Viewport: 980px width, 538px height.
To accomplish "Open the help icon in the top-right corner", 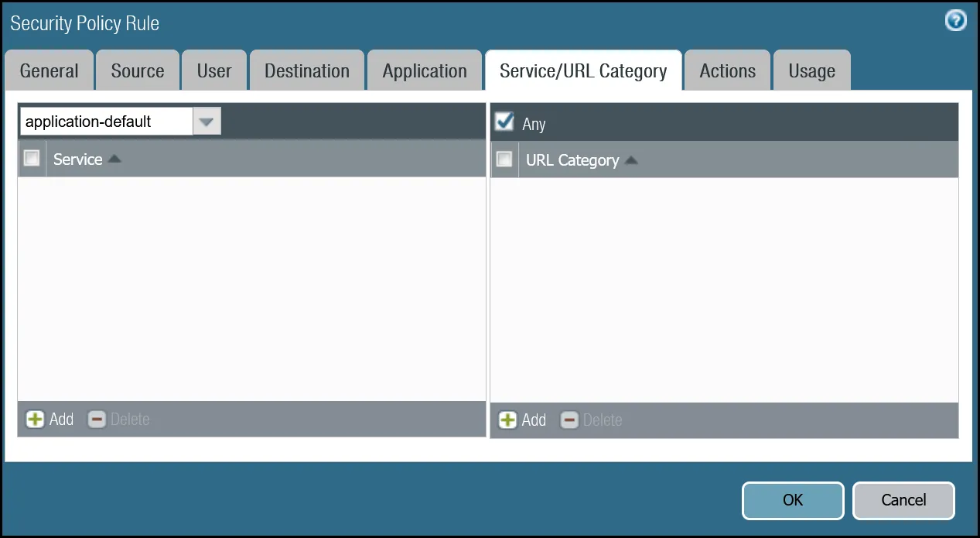I will click(x=955, y=20).
